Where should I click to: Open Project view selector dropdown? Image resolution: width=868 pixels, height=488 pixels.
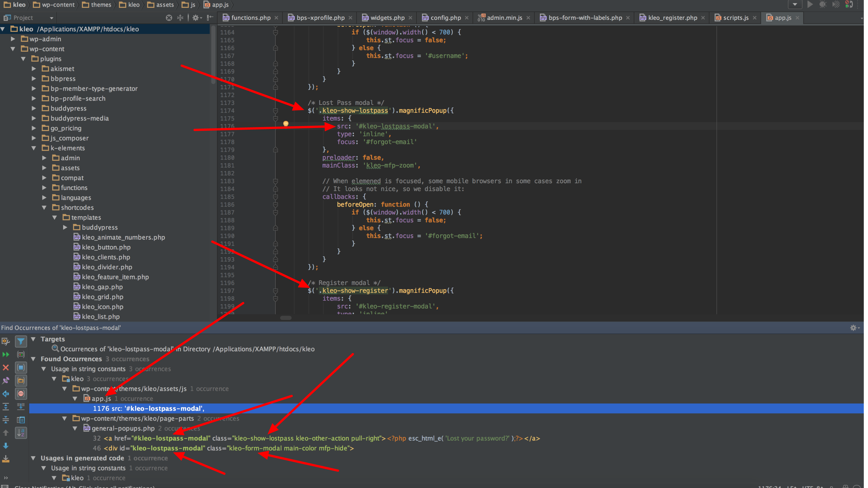point(51,18)
